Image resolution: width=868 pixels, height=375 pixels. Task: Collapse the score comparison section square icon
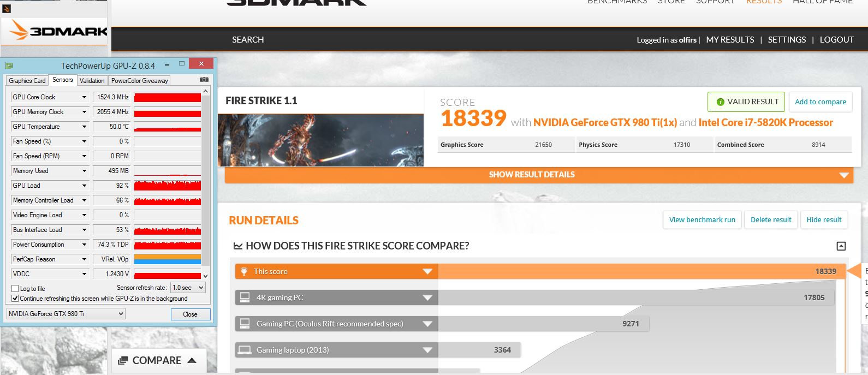pyautogui.click(x=841, y=246)
